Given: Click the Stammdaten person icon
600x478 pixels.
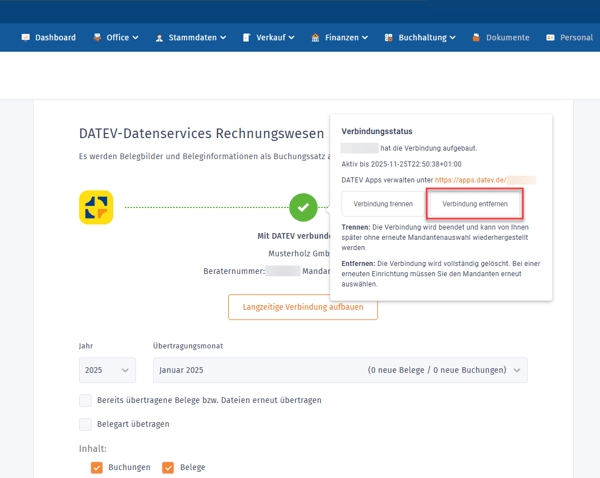Looking at the screenshot, I should tap(159, 38).
